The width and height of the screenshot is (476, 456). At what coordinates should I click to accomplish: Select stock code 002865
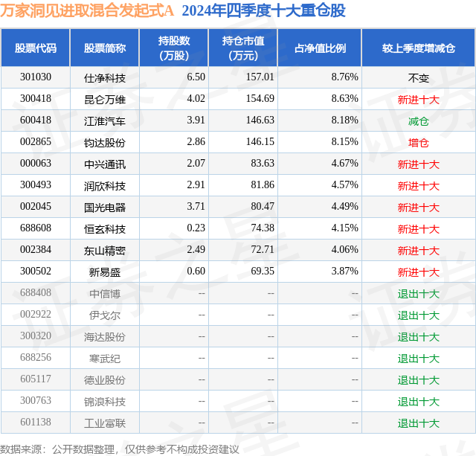pyautogui.click(x=36, y=142)
